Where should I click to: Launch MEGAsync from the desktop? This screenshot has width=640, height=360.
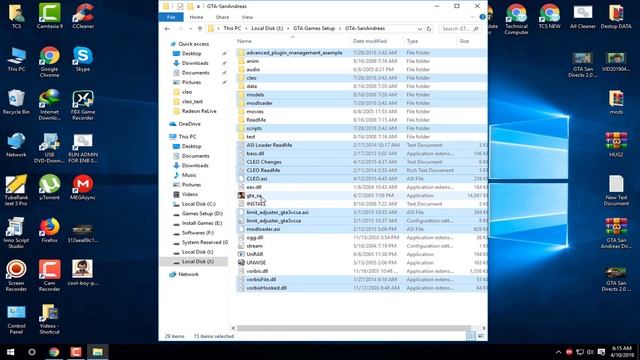(x=83, y=187)
